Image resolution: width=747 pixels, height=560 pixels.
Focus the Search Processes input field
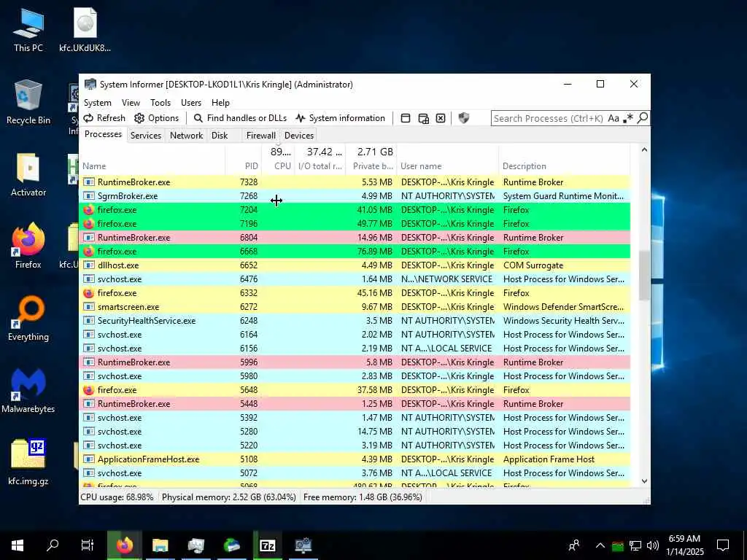point(549,118)
